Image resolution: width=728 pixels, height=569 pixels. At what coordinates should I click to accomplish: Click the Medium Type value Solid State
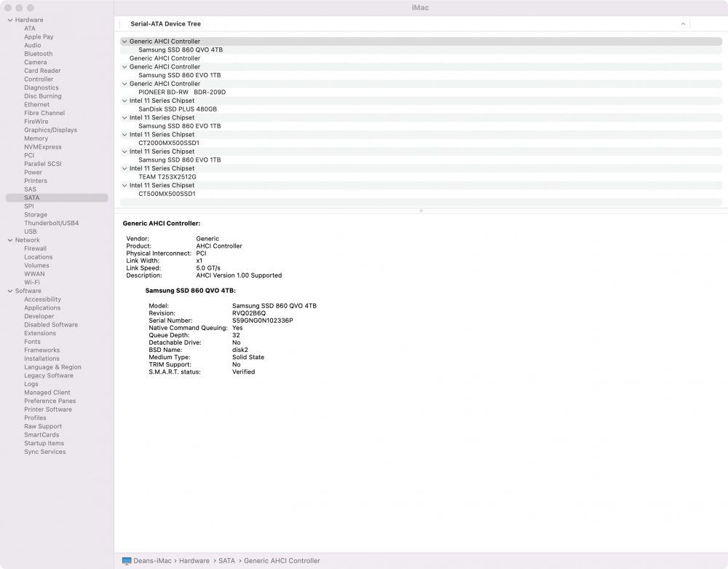click(x=248, y=357)
